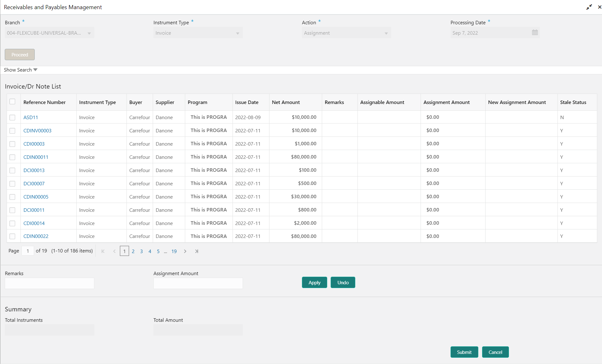Click the Proceed button
Image resolution: width=602 pixels, height=364 pixels.
tap(20, 55)
